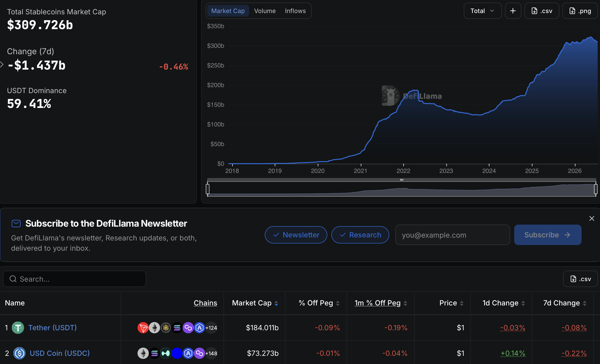The height and width of the screenshot is (364, 600).
Task: Click Tether's 7d change -0.08%
Action: [x=574, y=328]
